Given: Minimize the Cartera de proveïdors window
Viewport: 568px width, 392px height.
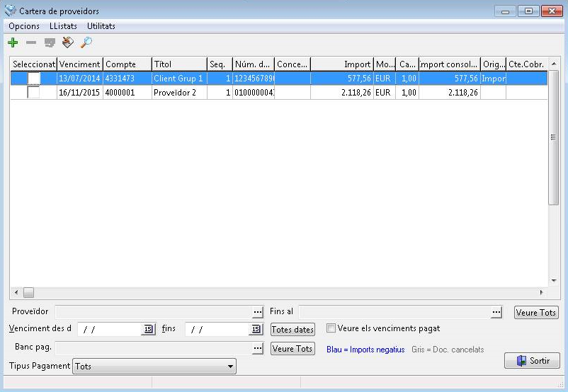Looking at the screenshot, I should click(506, 11).
